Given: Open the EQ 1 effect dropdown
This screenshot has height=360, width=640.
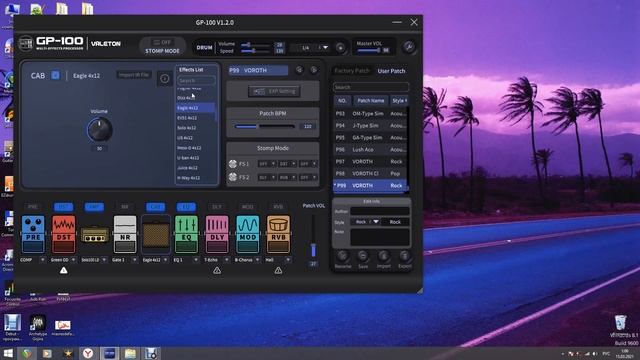Looking at the screenshot, I should [x=196, y=260].
